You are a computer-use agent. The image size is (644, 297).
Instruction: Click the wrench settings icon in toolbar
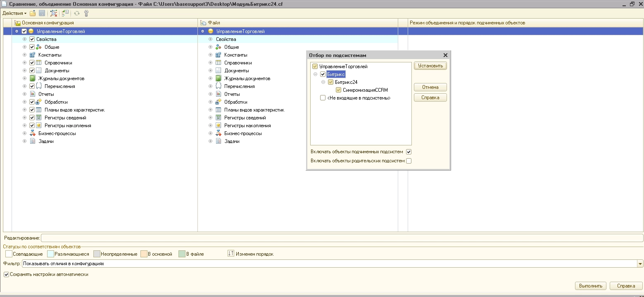coord(86,13)
